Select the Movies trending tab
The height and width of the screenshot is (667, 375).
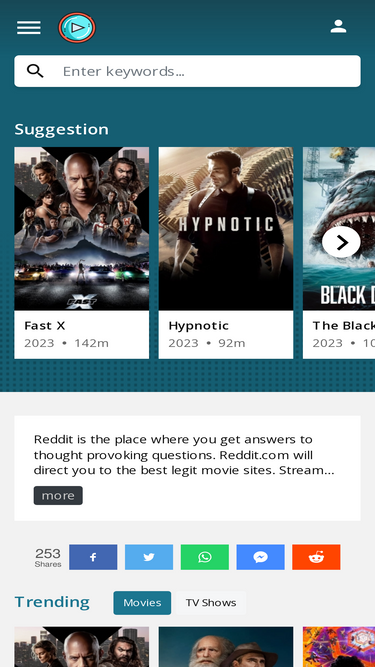pos(142,603)
